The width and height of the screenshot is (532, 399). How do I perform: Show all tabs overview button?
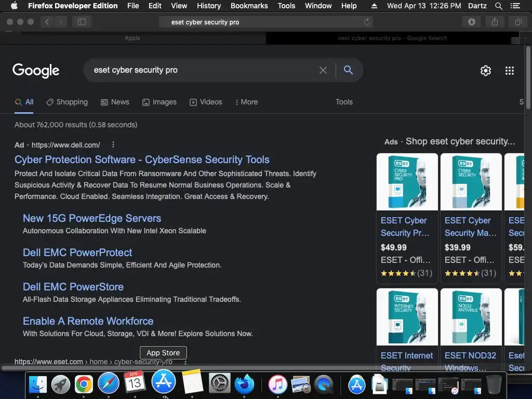click(518, 22)
